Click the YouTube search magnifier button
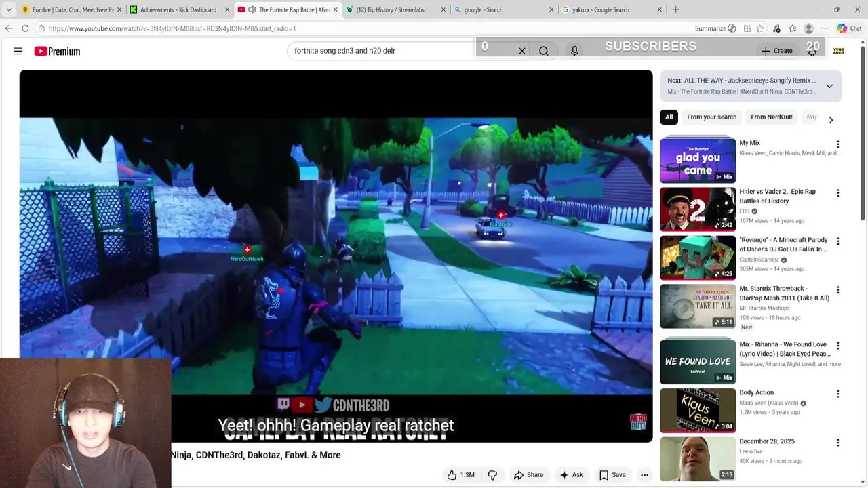Screen dimensions: 868x488 544,51
